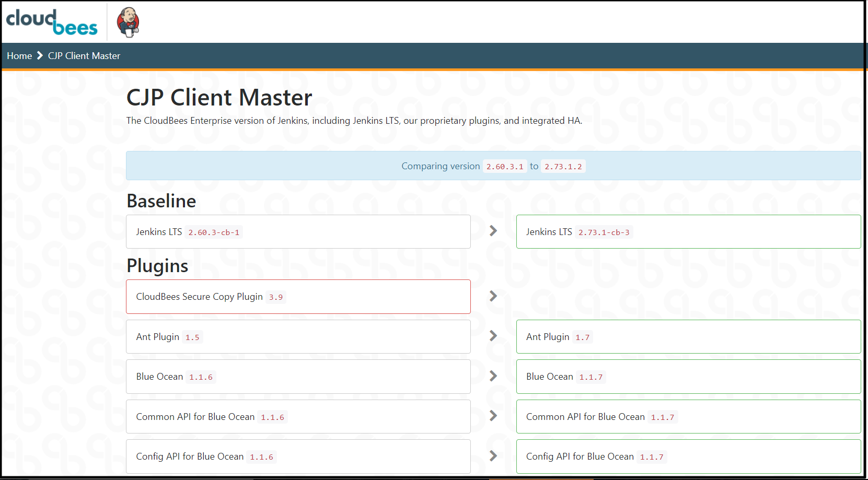This screenshot has width=868, height=480.
Task: Click arrow chevron beside Ant Plugin 1.5
Action: click(493, 336)
